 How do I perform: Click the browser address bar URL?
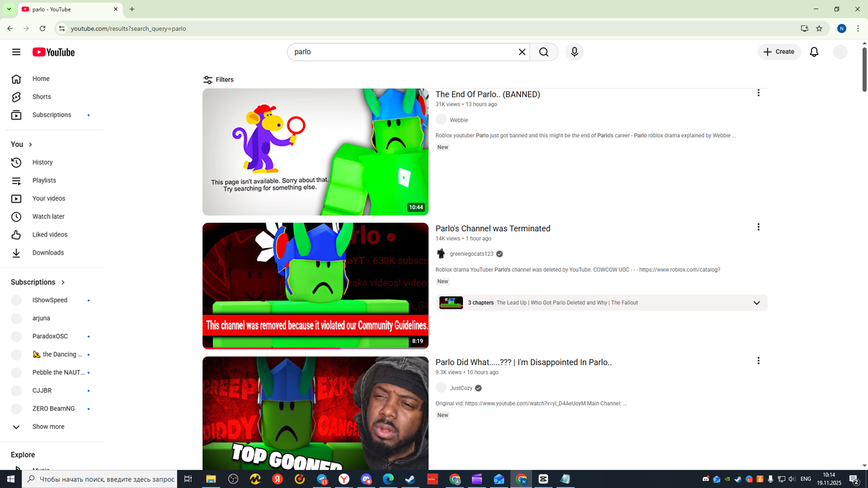128,28
